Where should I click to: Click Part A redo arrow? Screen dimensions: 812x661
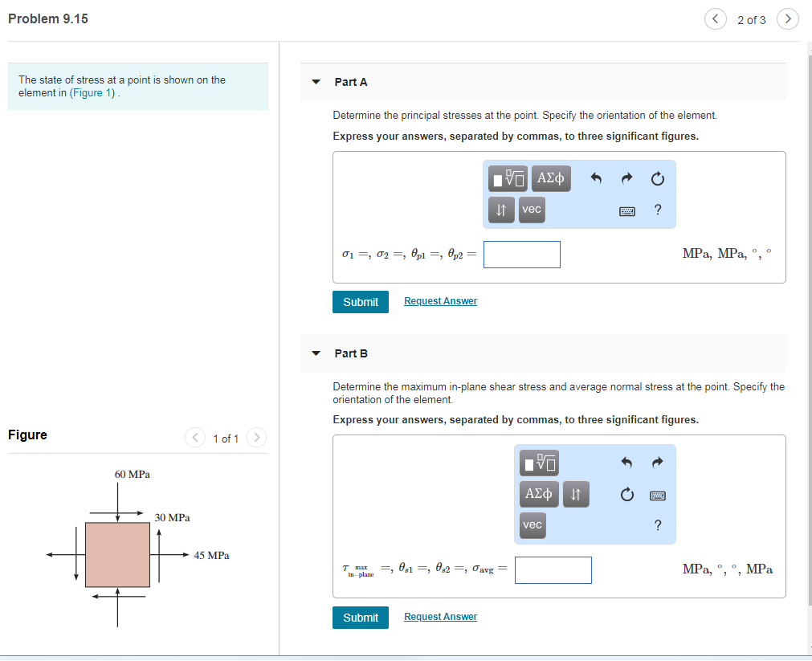[626, 179]
